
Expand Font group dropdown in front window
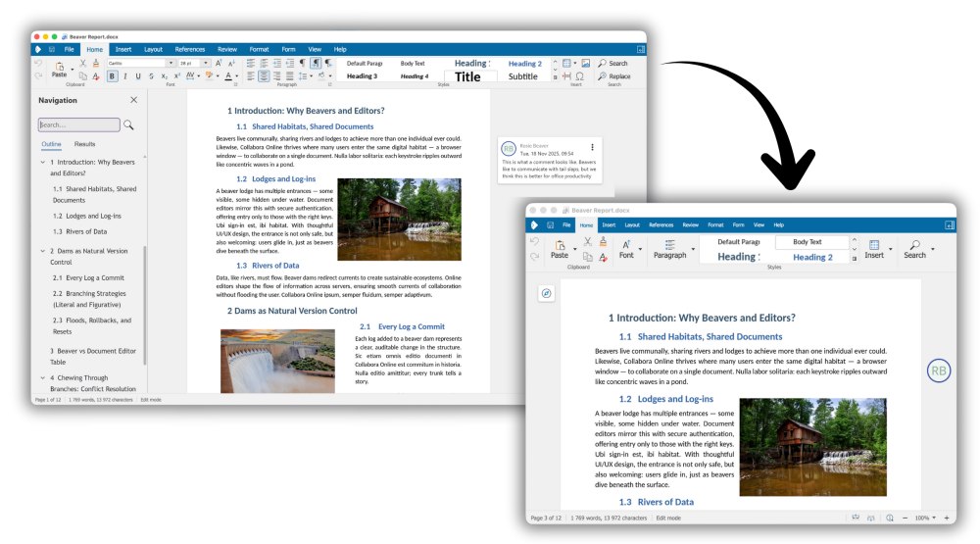point(640,249)
